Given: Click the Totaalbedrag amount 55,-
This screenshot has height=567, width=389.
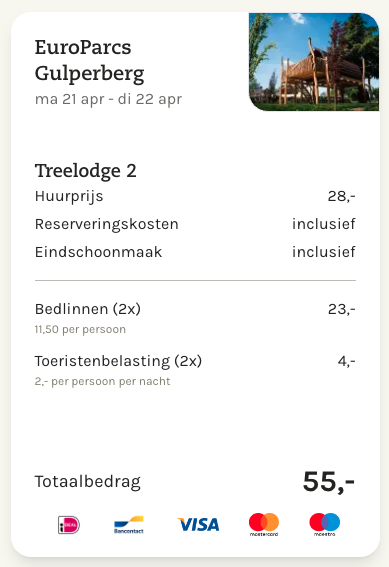Looking at the screenshot, I should tap(329, 482).
